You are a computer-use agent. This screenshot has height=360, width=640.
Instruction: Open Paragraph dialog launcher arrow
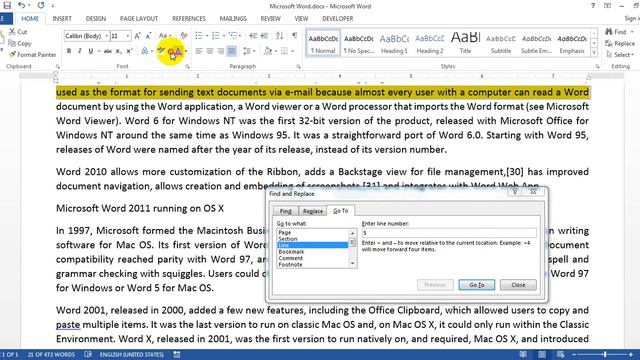tap(298, 67)
